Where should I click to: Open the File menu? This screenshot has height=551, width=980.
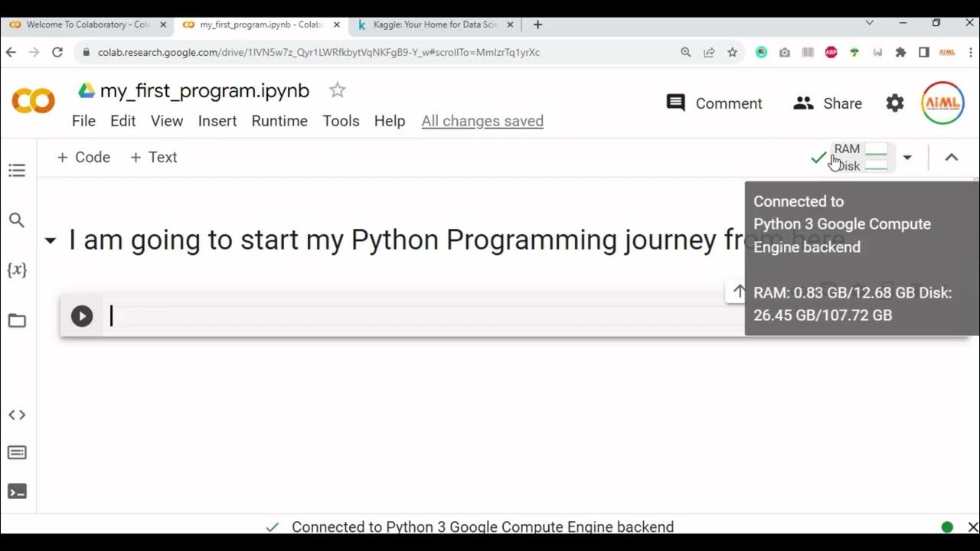(83, 121)
